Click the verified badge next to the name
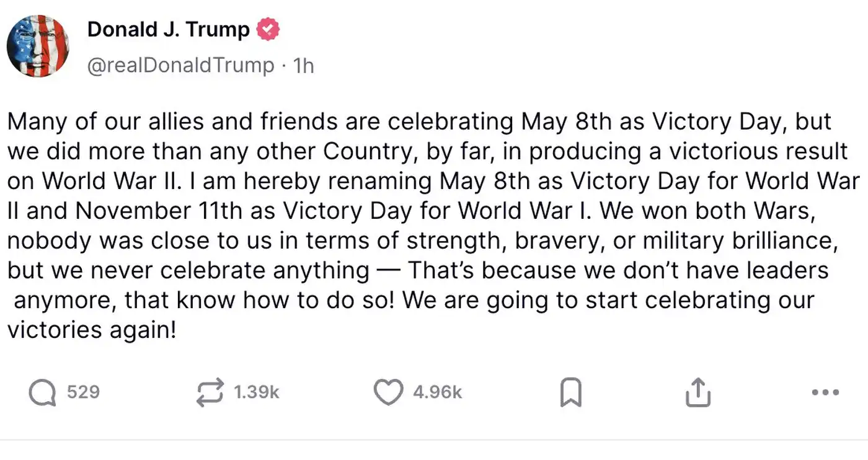This screenshot has height=460, width=868. coord(268,29)
